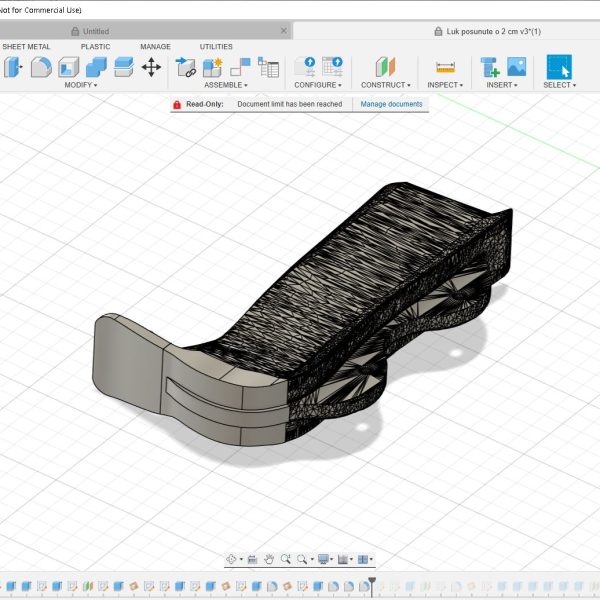Open the CONSTRUCT dropdown menu
This screenshot has height=600, width=600.
pos(385,85)
